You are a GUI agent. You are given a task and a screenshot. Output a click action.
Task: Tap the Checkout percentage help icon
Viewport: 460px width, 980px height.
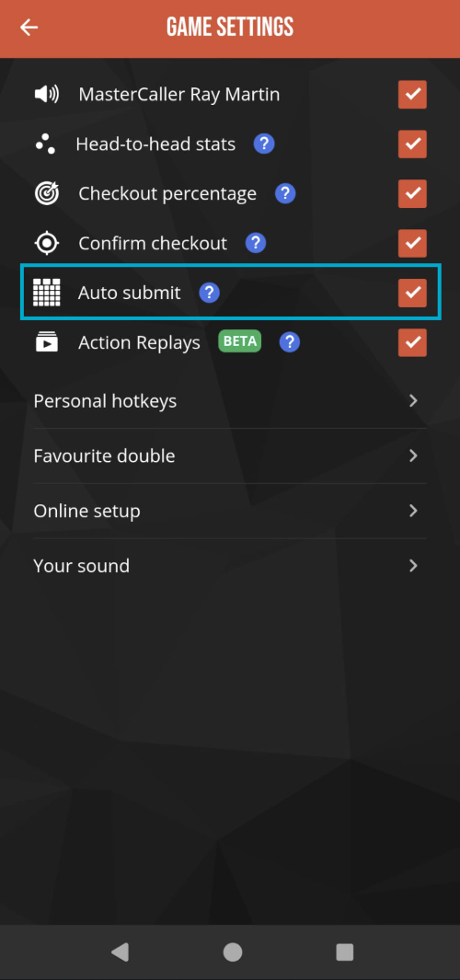(x=285, y=194)
